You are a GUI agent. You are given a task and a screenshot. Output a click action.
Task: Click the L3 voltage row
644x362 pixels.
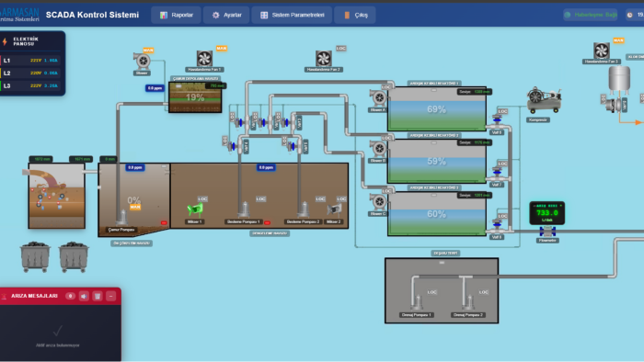(x=31, y=85)
